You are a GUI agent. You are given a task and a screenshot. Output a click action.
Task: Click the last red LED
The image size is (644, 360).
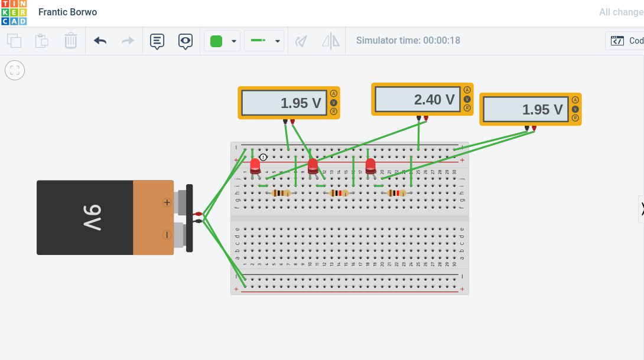tap(370, 166)
